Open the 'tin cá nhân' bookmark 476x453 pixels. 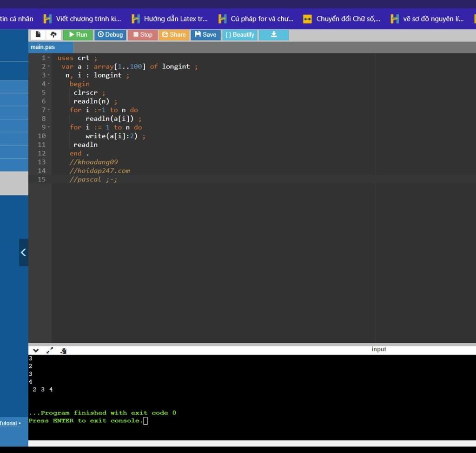pos(16,19)
